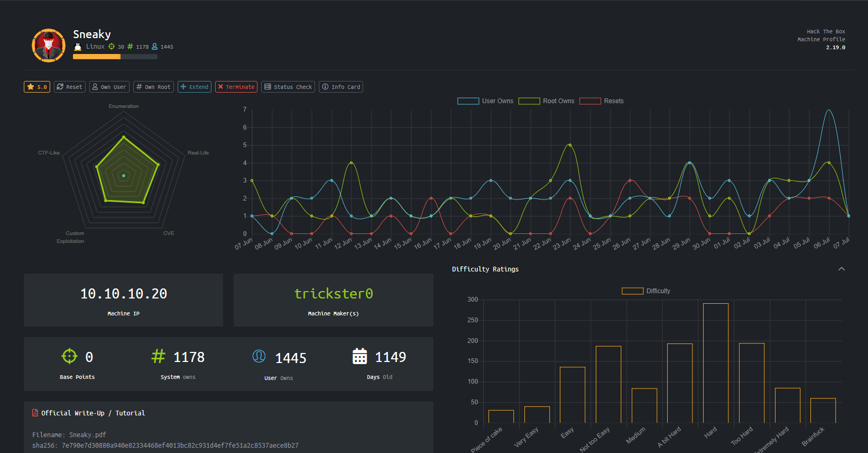Image resolution: width=868 pixels, height=453 pixels.
Task: Click the 1445 User Owns value
Action: 291,358
